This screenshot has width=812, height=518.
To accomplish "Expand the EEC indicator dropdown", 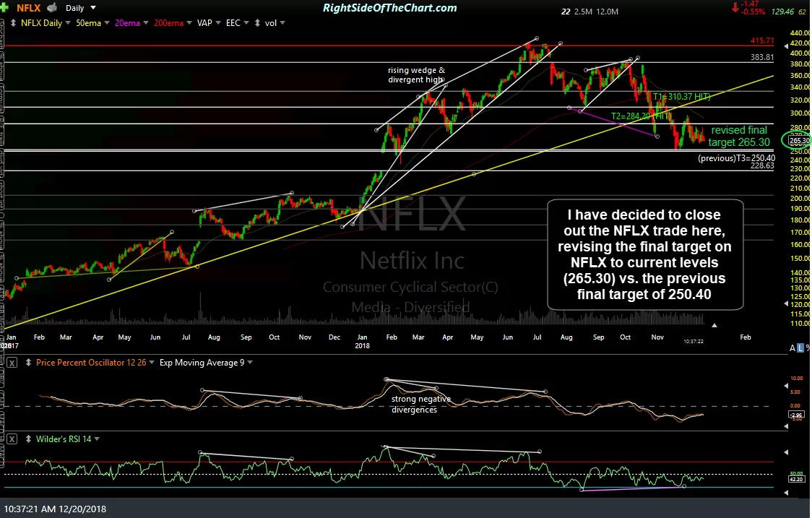I will pos(246,23).
